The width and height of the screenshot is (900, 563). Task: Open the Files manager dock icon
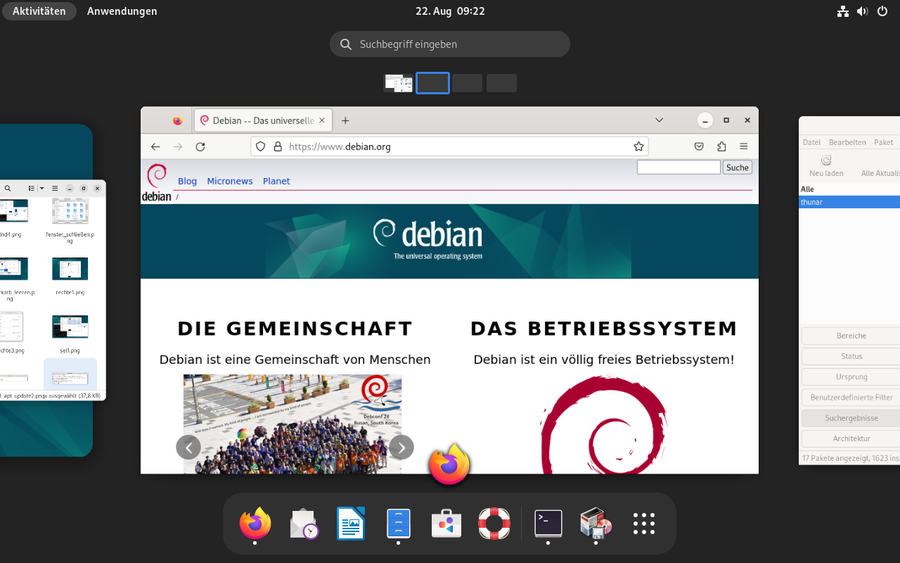[398, 523]
